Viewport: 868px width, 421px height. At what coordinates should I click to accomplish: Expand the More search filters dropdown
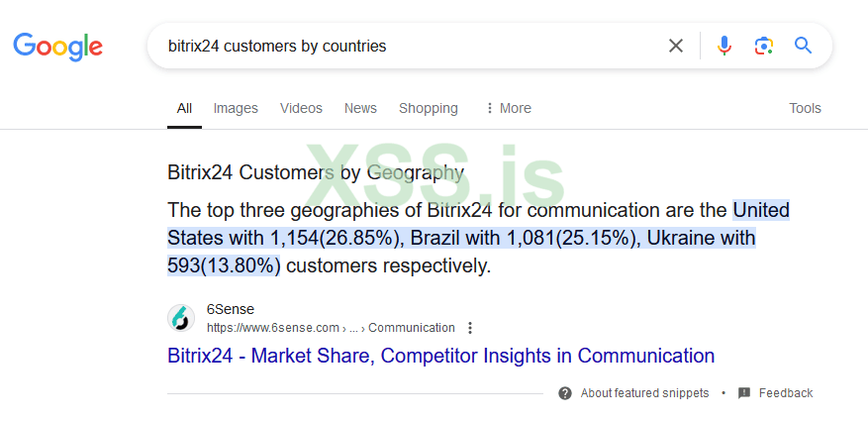508,108
